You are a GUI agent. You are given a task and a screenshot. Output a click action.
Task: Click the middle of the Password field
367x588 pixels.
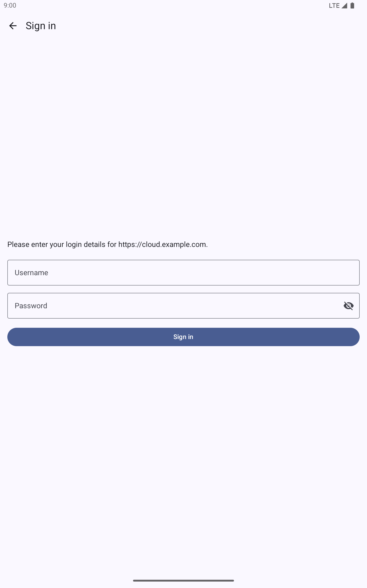pyautogui.click(x=183, y=306)
